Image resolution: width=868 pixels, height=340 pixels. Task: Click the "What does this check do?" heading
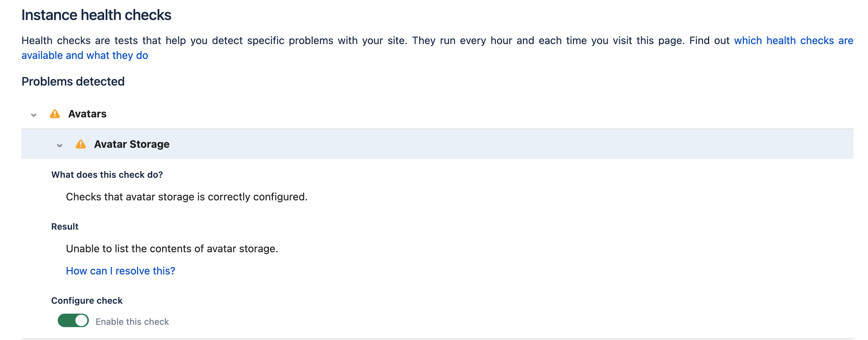click(x=107, y=175)
